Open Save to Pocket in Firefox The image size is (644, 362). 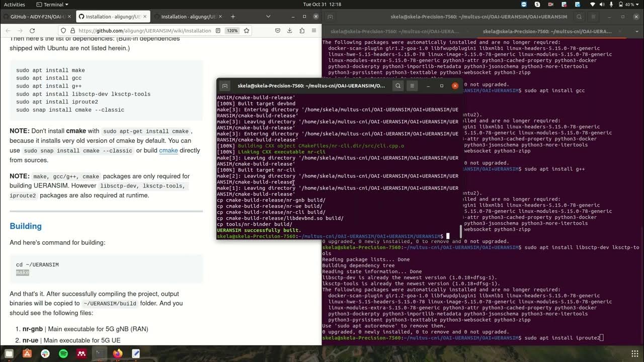(277, 30)
